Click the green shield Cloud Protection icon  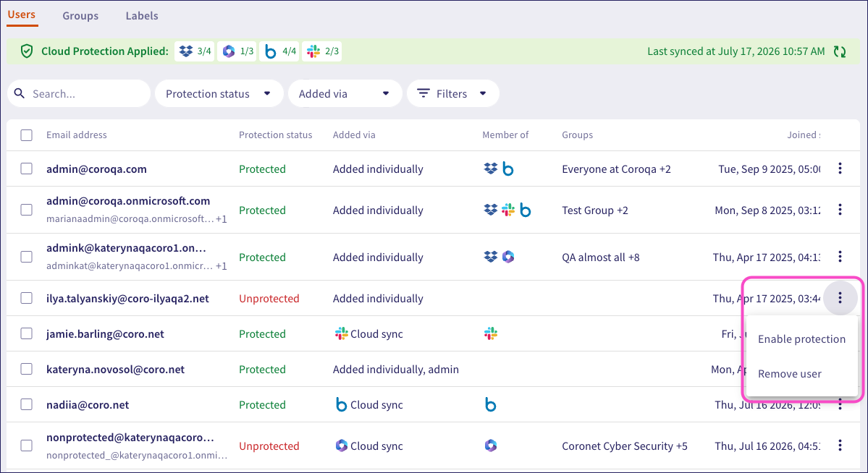tap(27, 51)
